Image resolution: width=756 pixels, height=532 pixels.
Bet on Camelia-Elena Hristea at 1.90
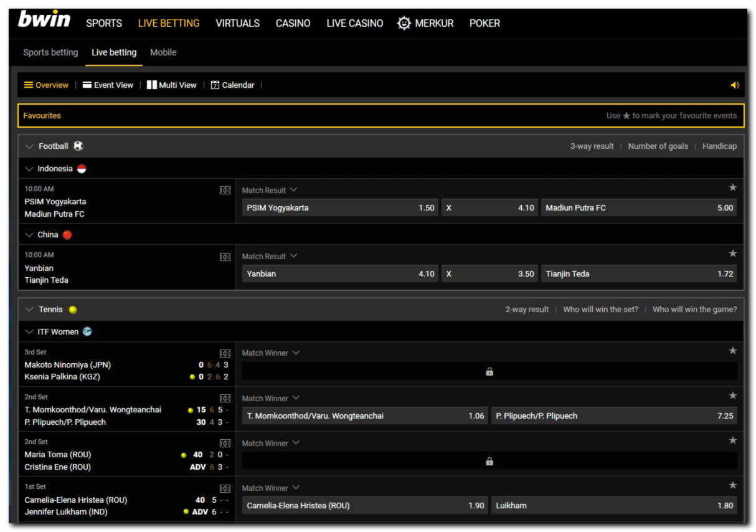click(365, 505)
